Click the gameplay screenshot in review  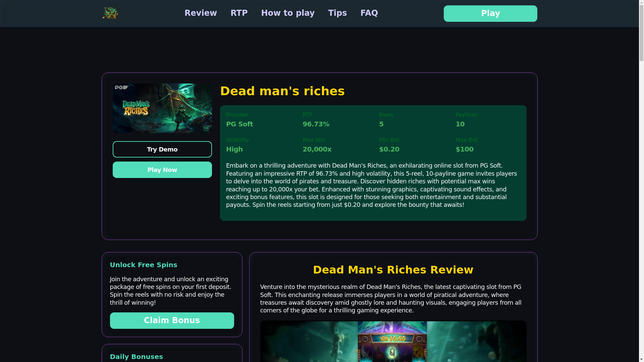click(393, 341)
